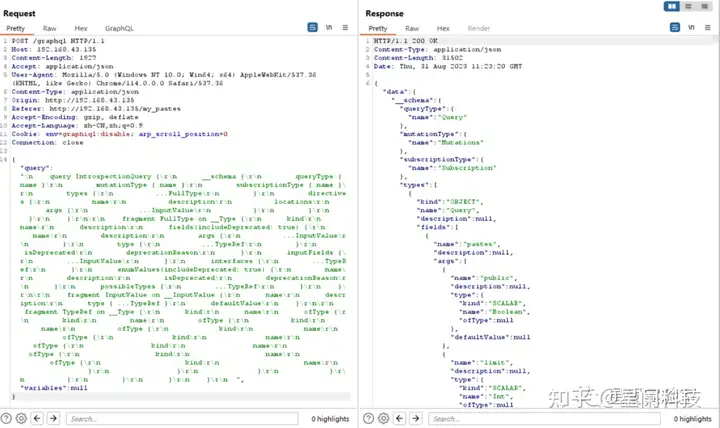The image size is (720, 428).
Task: Select side-by-side layout view
Action: [672, 6]
